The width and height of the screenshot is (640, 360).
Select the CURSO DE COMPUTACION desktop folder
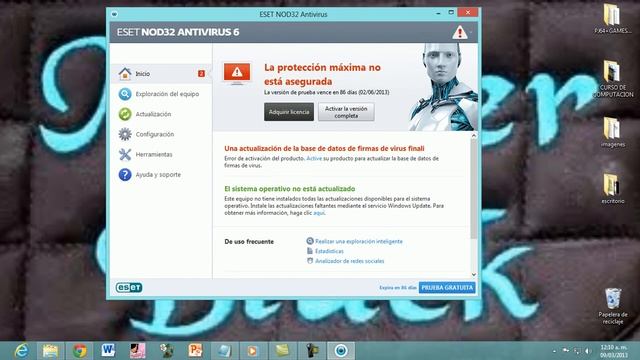613,79
